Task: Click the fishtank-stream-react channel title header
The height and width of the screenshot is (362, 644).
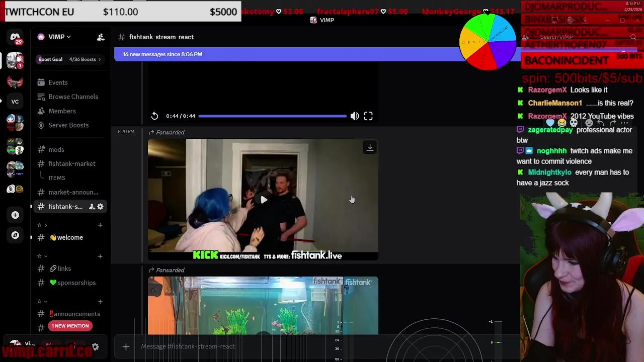Action: [x=161, y=37]
